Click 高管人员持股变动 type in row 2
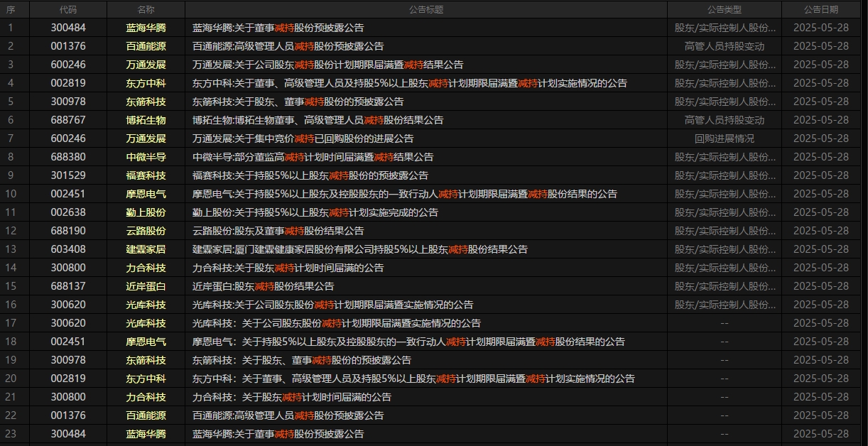The image size is (868, 446). (725, 46)
